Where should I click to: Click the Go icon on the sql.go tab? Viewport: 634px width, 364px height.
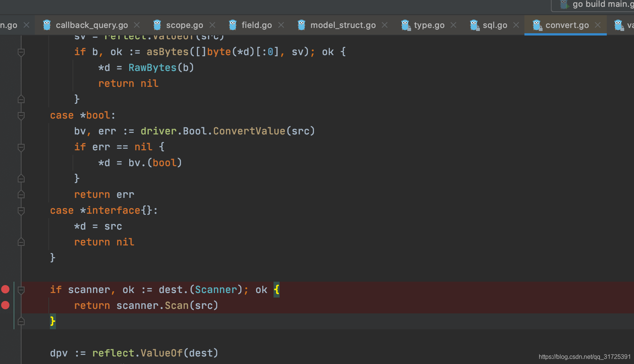click(473, 25)
